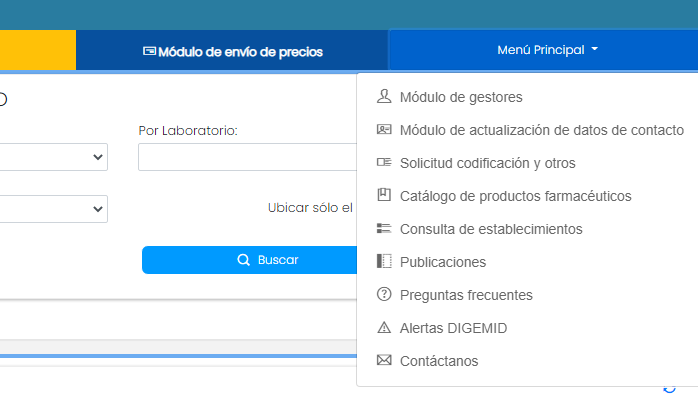Click the Buscar button
Image resolution: width=698 pixels, height=419 pixels.
tap(249, 260)
